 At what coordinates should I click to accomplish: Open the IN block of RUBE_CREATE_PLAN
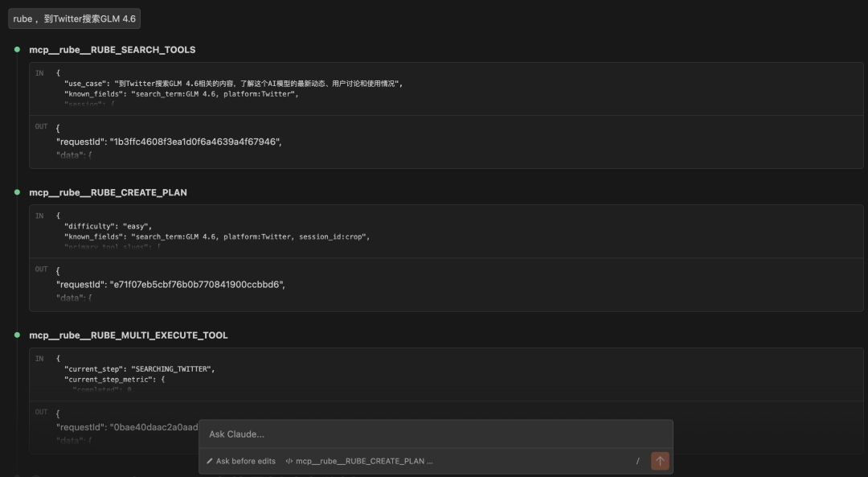click(446, 232)
